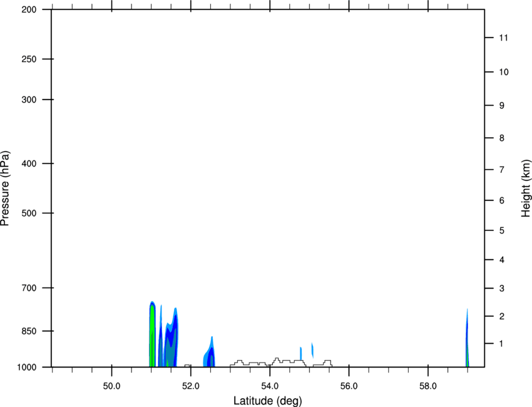Click the 3 km height label

(502, 289)
